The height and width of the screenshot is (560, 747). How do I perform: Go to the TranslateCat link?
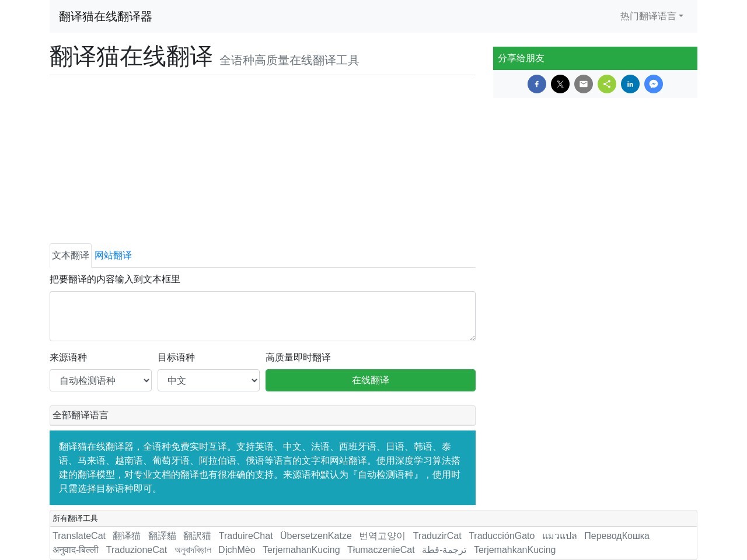[79, 535]
